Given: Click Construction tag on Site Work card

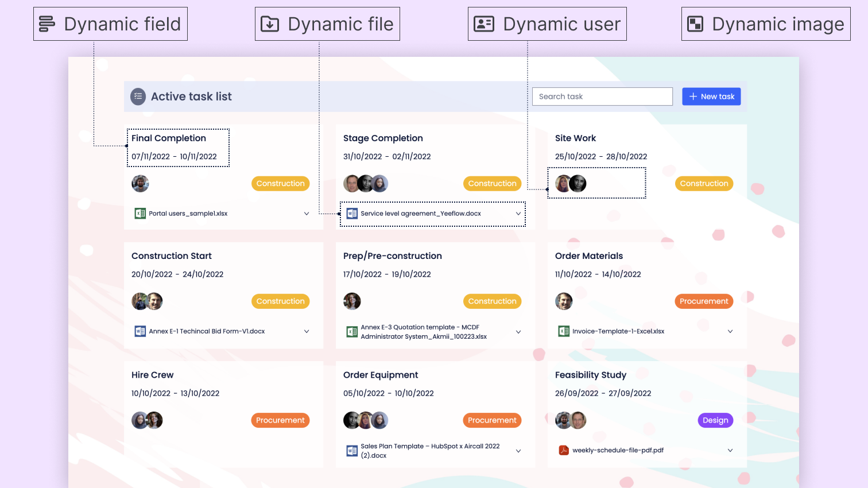Looking at the screenshot, I should pyautogui.click(x=704, y=184).
